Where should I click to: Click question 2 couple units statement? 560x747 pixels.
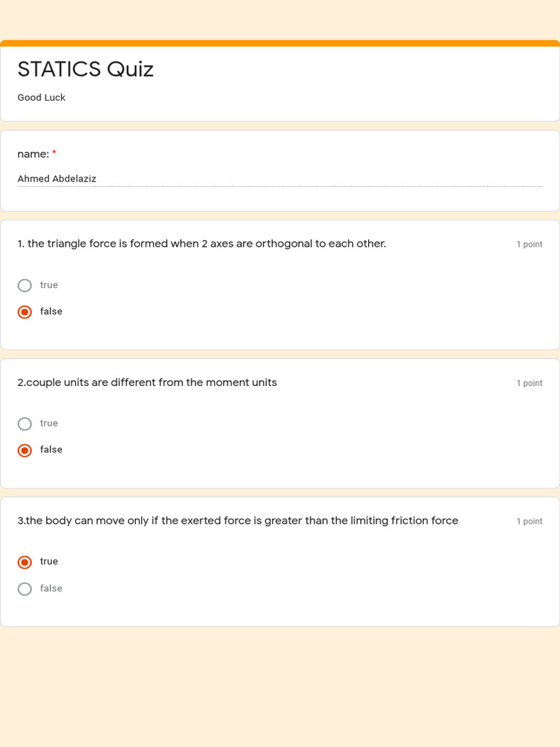147,382
